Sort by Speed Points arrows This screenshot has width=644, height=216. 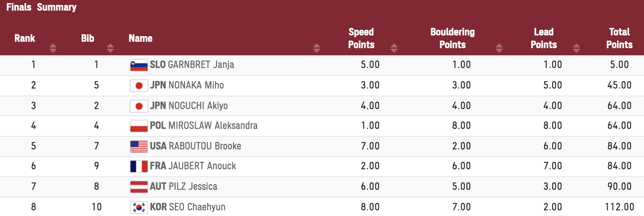[394, 48]
